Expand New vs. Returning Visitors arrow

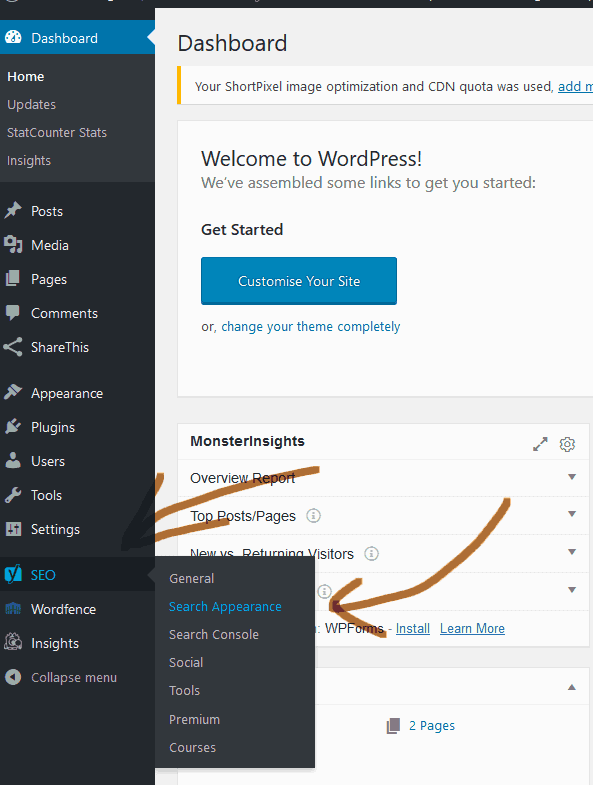(572, 552)
